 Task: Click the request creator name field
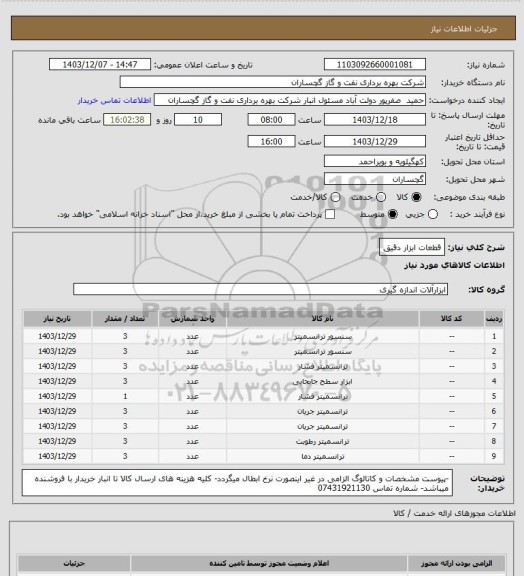pyautogui.click(x=290, y=100)
